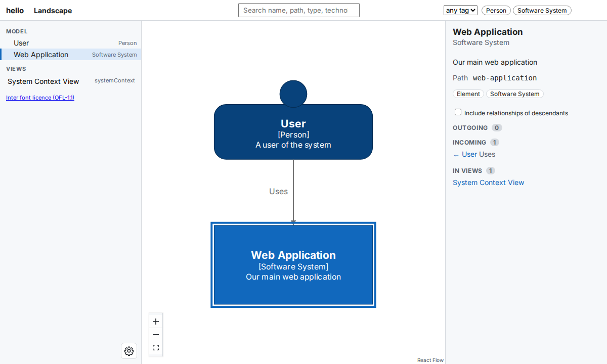607x364 pixels.
Task: Click the hello workspace title
Action: pos(15,11)
